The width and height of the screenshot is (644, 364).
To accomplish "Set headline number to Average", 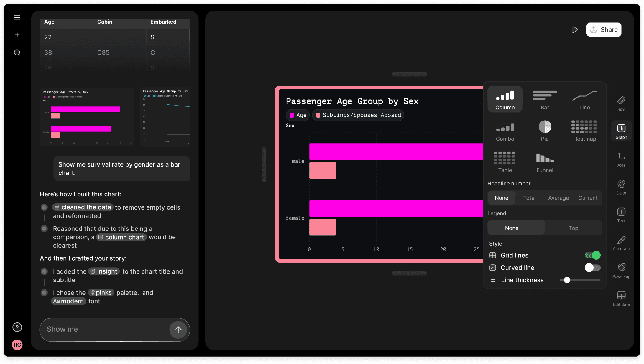I will [558, 198].
